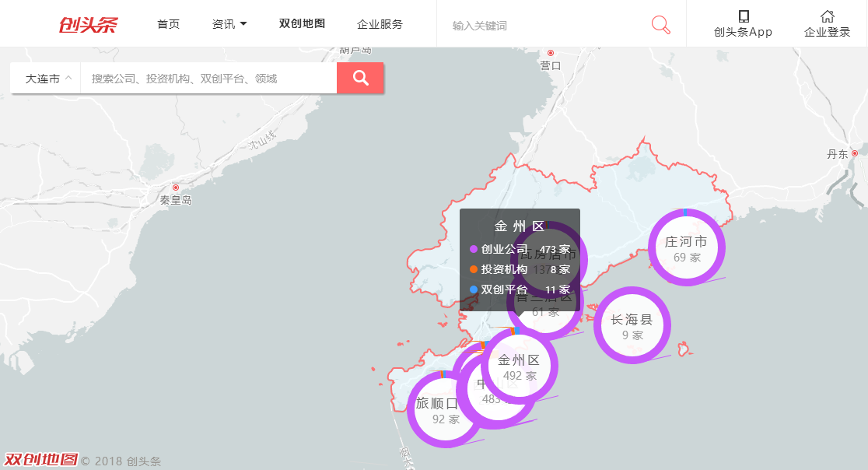This screenshot has height=470, width=868.
Task: Click the red map search button
Action: 360,78
